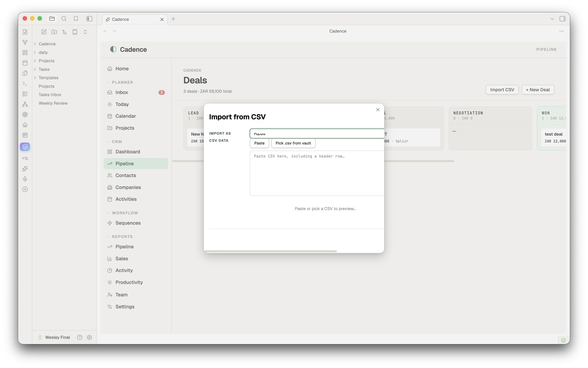Collapse the WORKFLOW section
This screenshot has width=588, height=368.
[x=122, y=213]
